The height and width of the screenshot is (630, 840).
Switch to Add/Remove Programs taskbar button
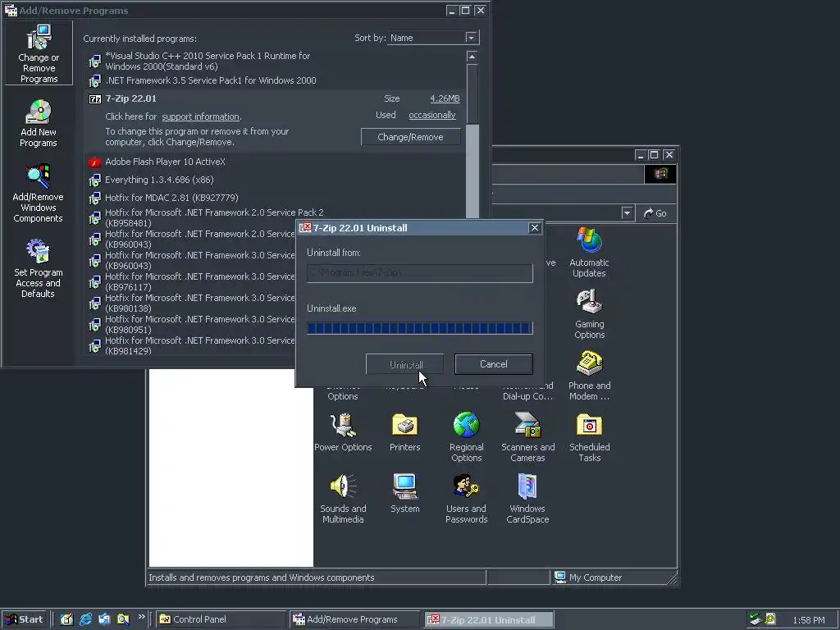[x=354, y=619]
